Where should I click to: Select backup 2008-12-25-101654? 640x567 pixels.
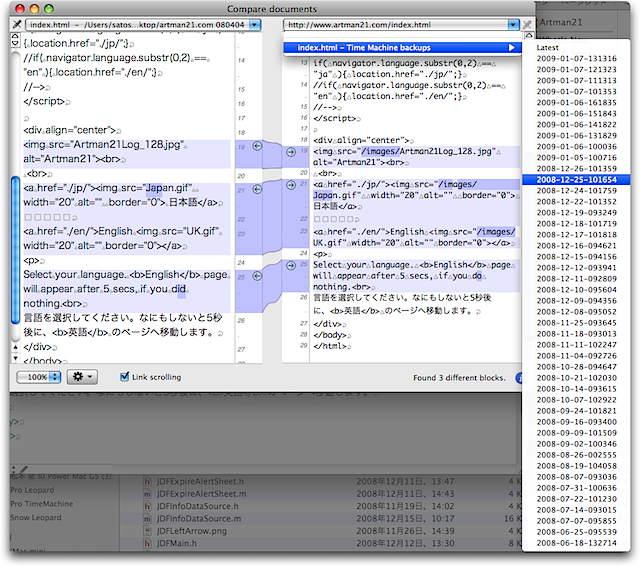pos(576,180)
